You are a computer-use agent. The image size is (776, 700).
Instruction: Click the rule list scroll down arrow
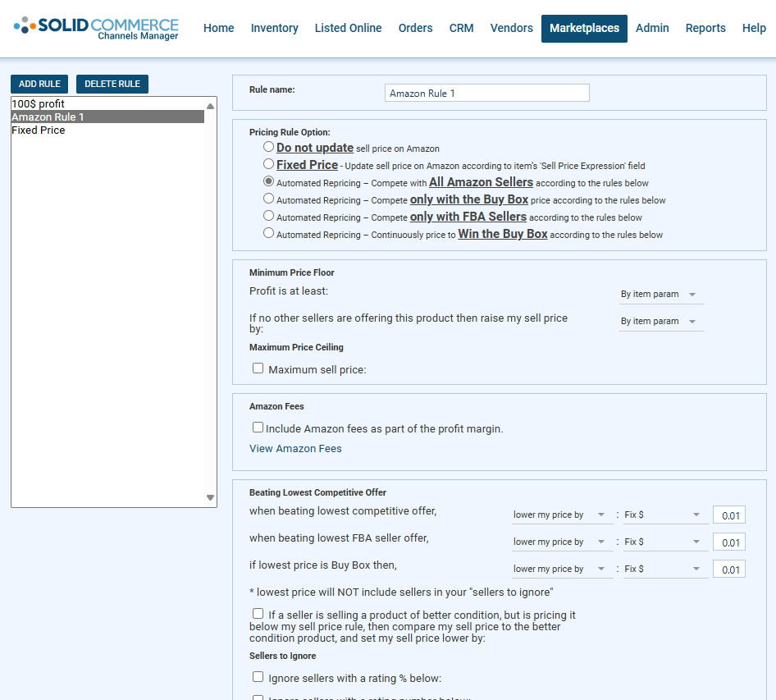[210, 497]
